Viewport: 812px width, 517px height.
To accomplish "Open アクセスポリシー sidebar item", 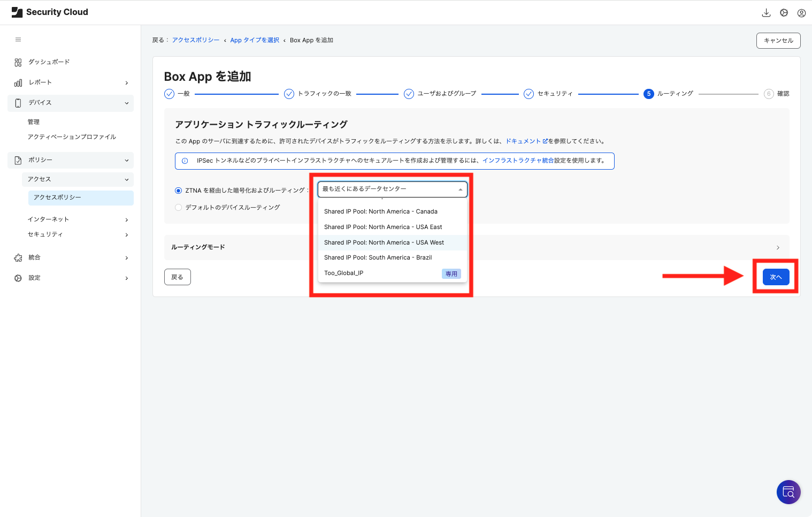I will tap(81, 197).
